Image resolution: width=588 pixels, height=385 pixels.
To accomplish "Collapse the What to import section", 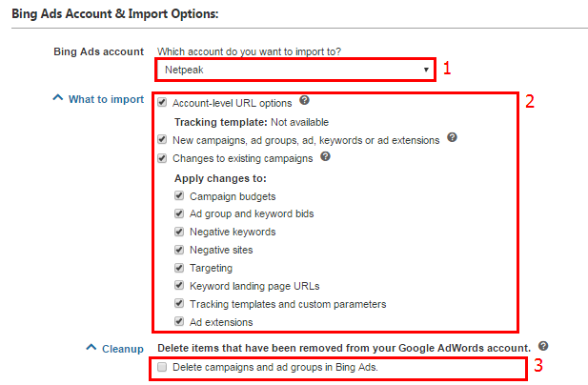I will coord(58,98).
